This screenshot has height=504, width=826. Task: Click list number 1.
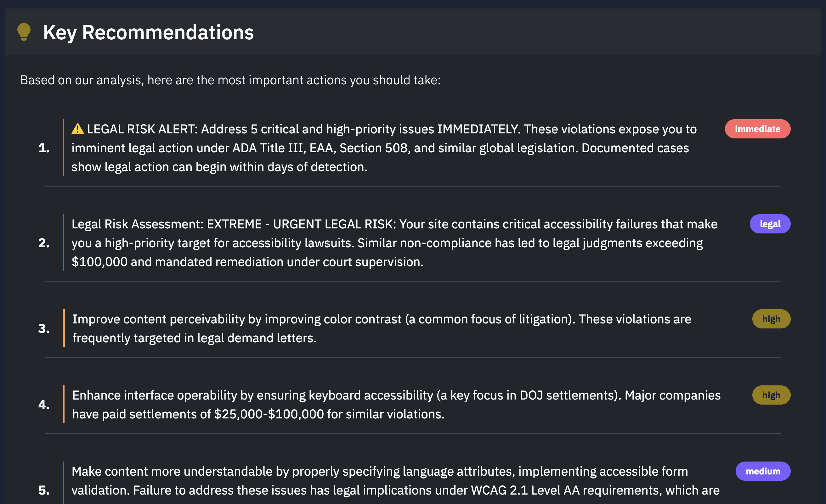click(44, 148)
